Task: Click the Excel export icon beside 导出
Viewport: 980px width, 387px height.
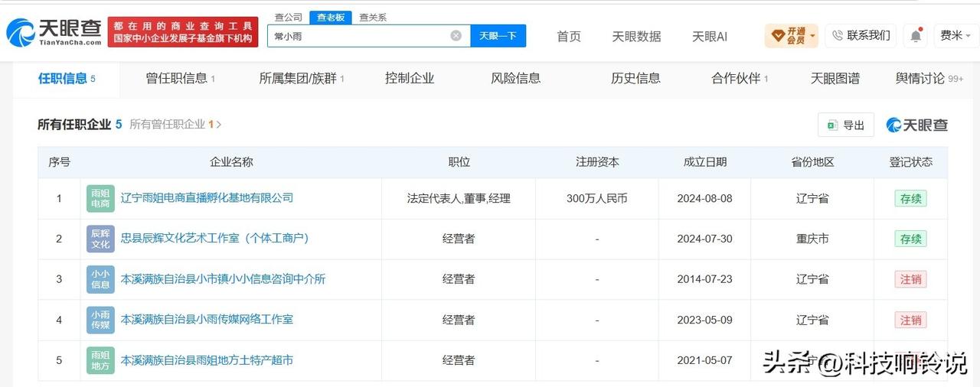Action: coord(832,125)
